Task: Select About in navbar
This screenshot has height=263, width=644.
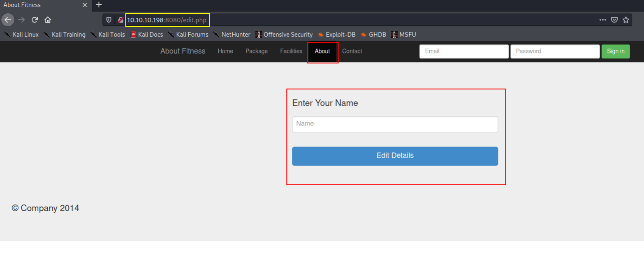Action: (322, 51)
